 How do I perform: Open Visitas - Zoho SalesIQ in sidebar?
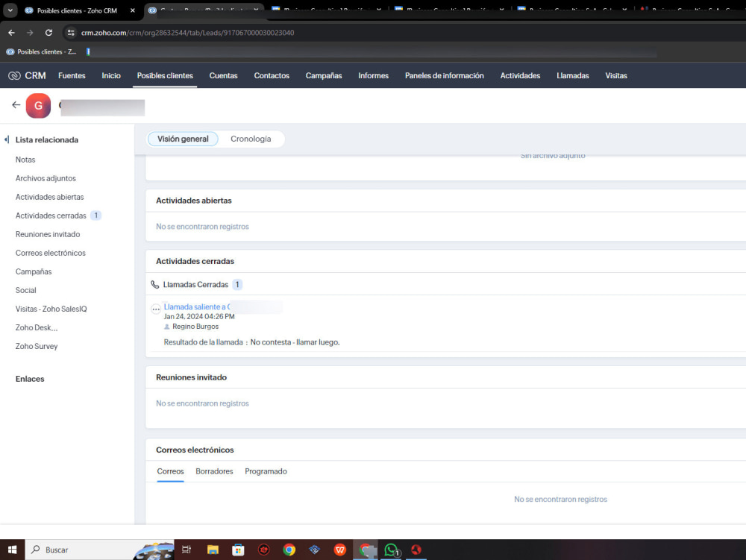(51, 309)
